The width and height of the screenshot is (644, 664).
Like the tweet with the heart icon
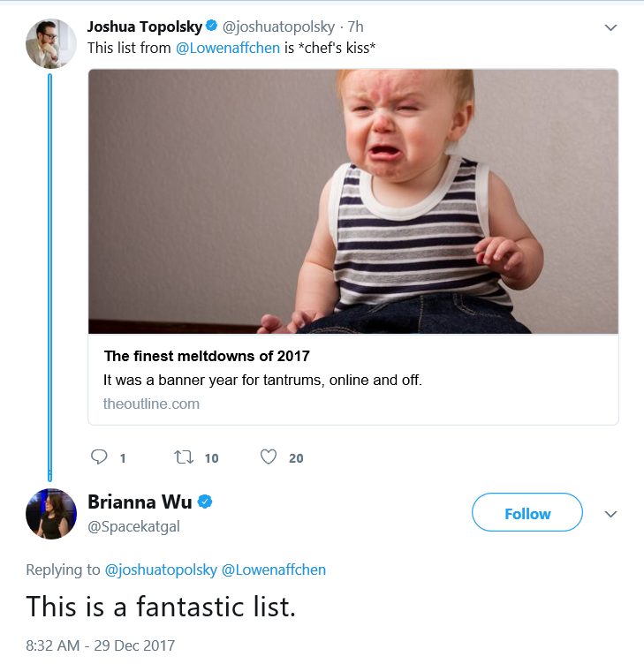click(x=269, y=456)
